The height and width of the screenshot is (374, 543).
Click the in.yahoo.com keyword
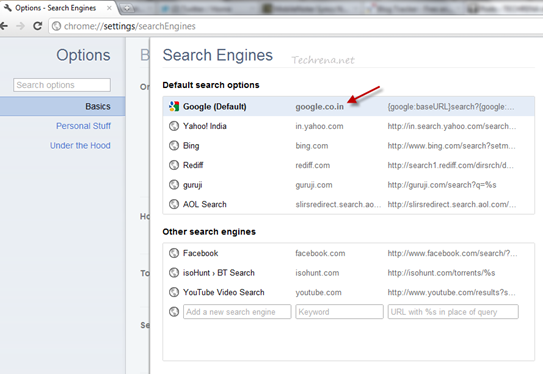tap(319, 126)
